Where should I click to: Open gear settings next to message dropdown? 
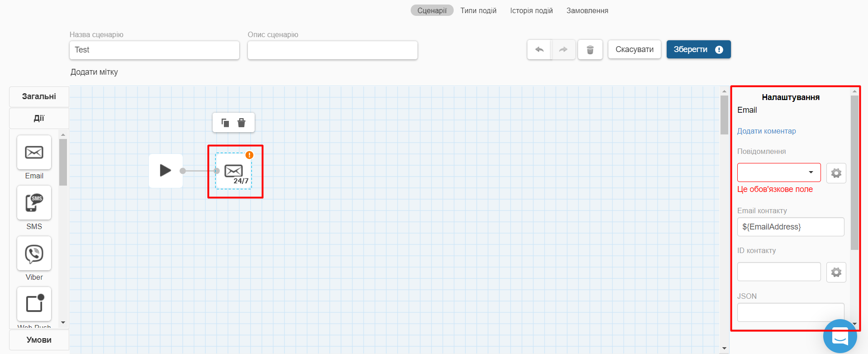pos(836,173)
